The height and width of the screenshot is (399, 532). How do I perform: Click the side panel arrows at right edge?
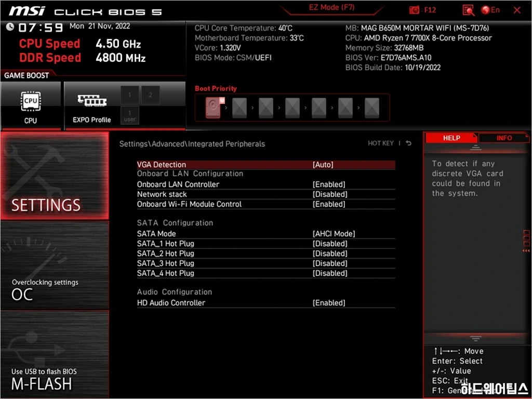(526, 251)
